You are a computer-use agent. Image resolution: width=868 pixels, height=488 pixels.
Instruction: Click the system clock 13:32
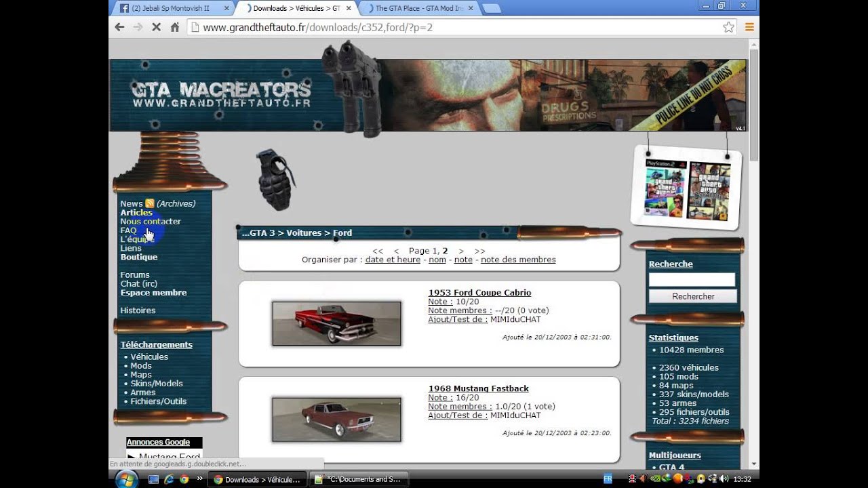(742, 479)
